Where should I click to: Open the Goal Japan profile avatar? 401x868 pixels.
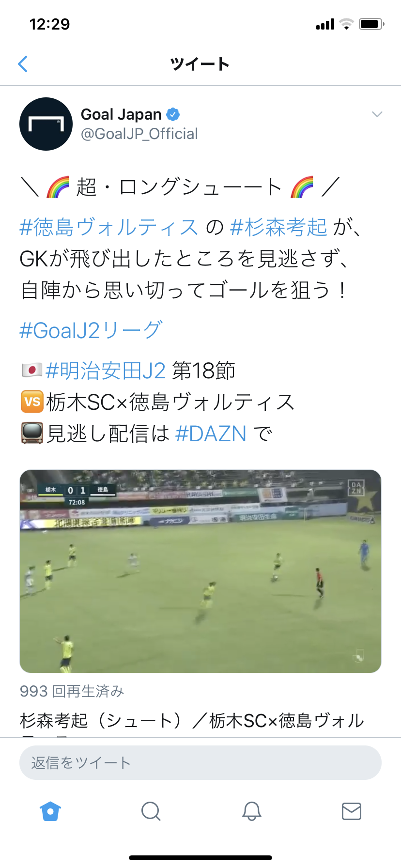pos(46,124)
